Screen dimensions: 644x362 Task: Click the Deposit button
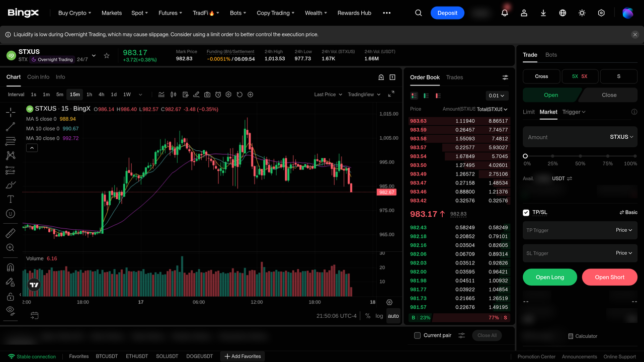coord(447,13)
